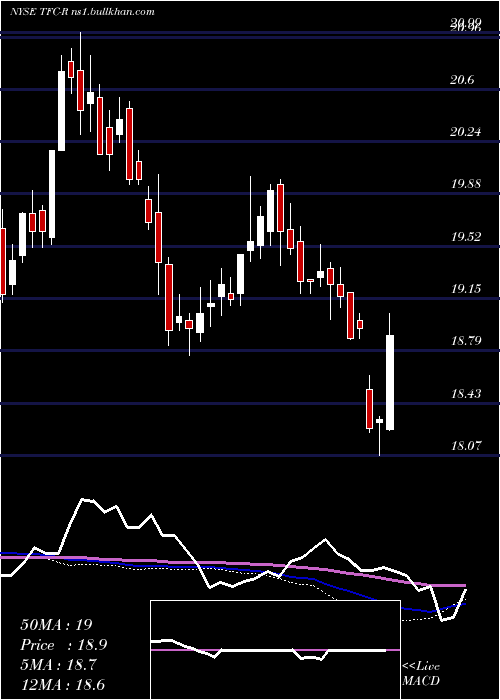Click the <<Live MACD label
The height and width of the screenshot is (700, 500).
pyautogui.click(x=421, y=674)
